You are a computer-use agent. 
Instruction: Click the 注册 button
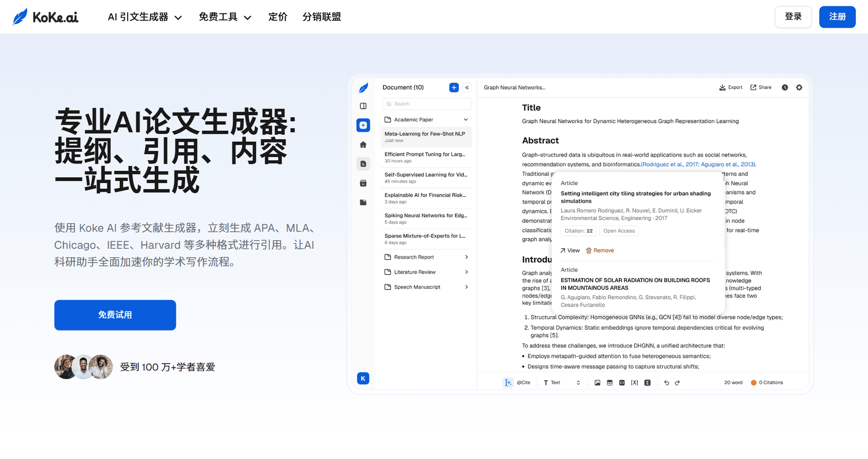coord(837,17)
